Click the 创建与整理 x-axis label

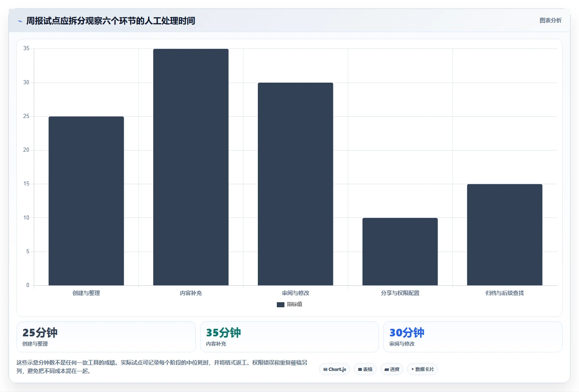86,293
